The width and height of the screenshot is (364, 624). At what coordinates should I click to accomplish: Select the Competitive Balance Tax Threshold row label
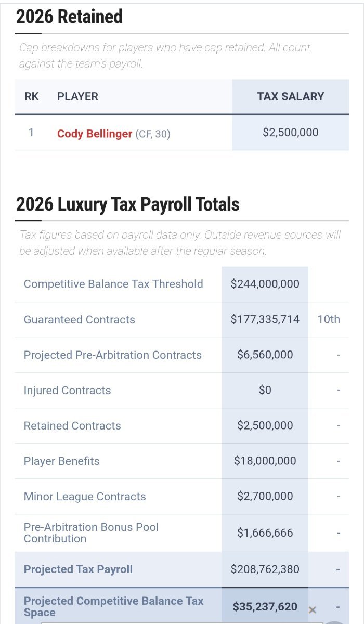tap(113, 284)
